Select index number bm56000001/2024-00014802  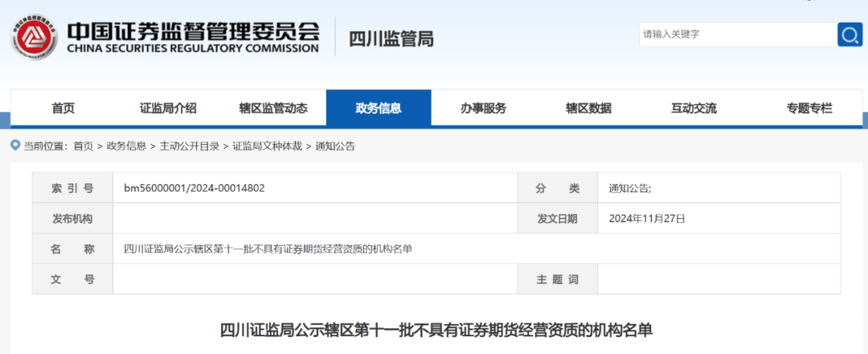pyautogui.click(x=194, y=188)
